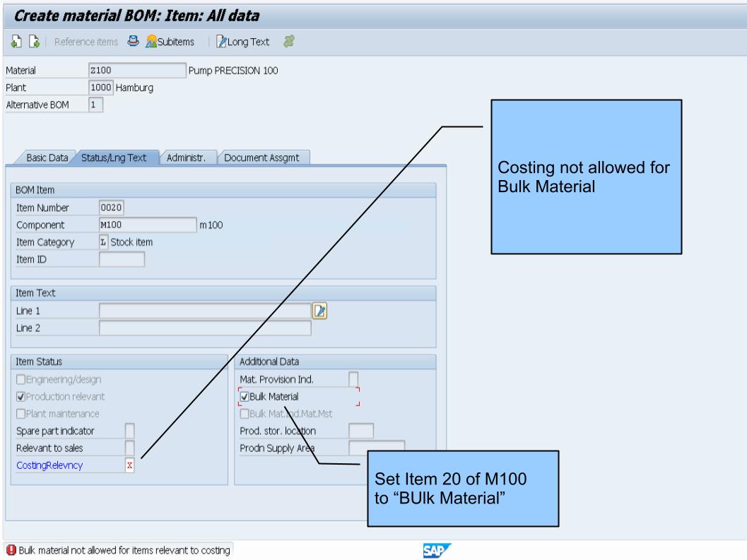The image size is (747, 560).
Task: Click the Mat. Provision Ind. field
Action: [353, 379]
